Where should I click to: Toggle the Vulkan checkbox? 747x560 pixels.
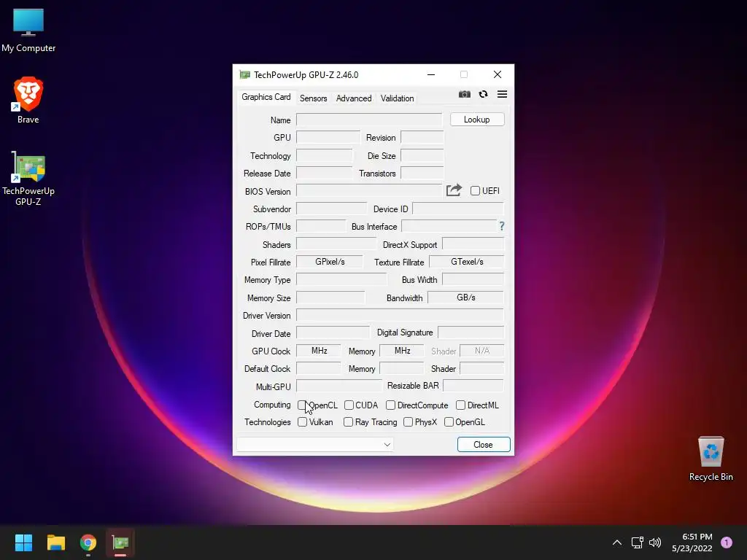click(x=302, y=422)
